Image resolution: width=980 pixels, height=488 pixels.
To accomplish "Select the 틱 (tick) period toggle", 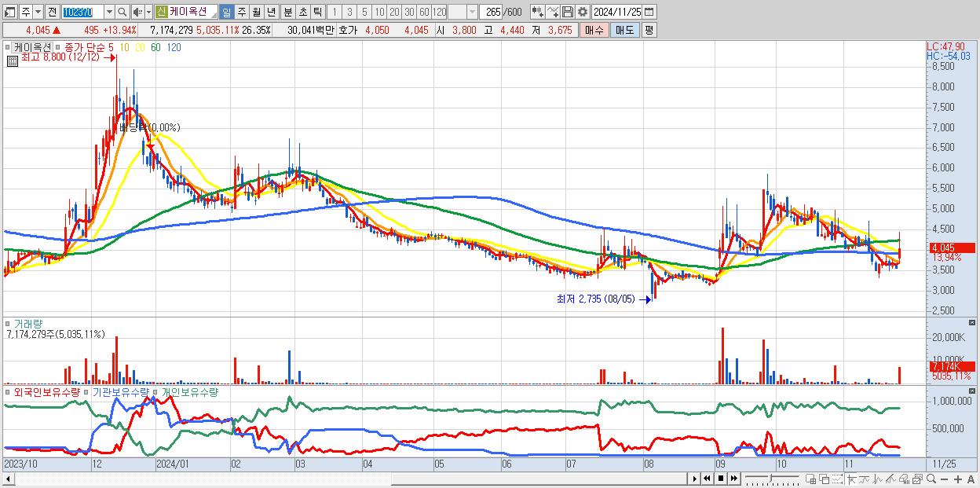I will (316, 12).
